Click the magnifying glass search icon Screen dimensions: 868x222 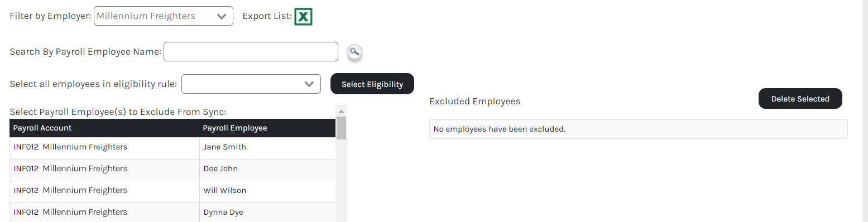click(354, 52)
